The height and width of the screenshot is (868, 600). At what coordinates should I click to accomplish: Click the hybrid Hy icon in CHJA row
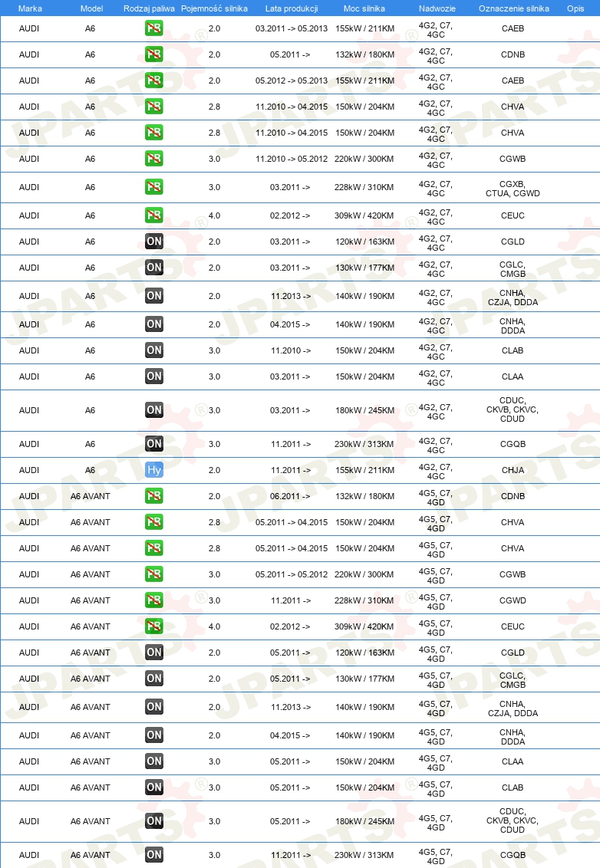tap(154, 470)
